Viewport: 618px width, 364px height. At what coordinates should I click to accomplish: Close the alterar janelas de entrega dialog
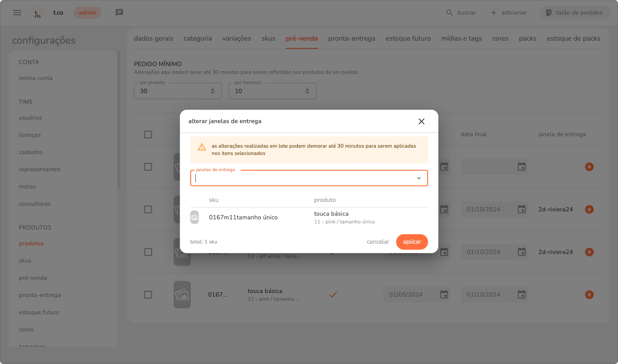click(x=421, y=121)
